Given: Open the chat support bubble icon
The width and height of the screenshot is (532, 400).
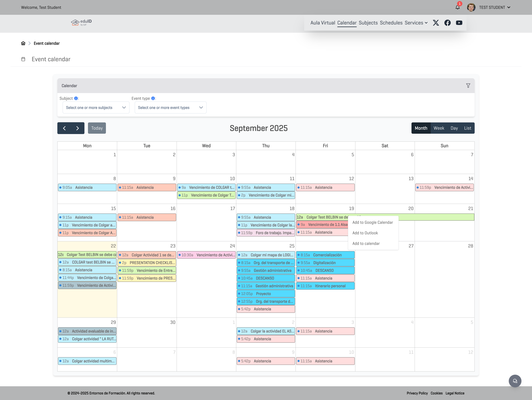Looking at the screenshot, I should coord(515,381).
